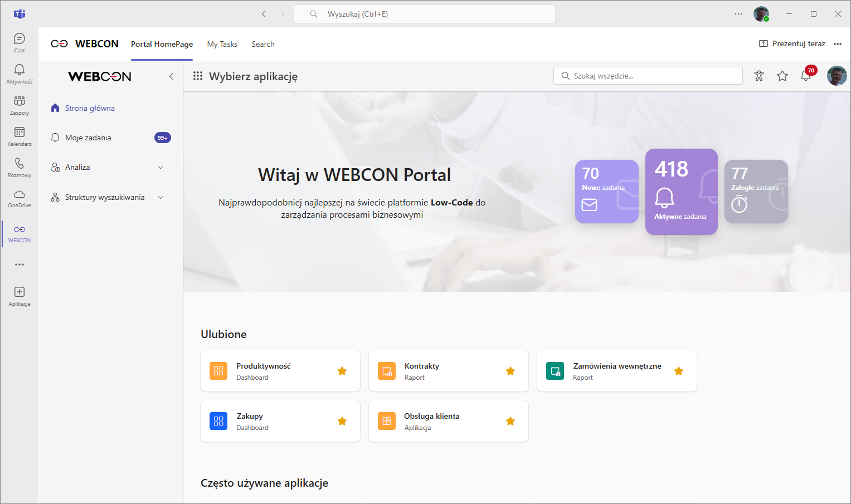Open the 70 Nowe zadania tile

[x=607, y=192]
